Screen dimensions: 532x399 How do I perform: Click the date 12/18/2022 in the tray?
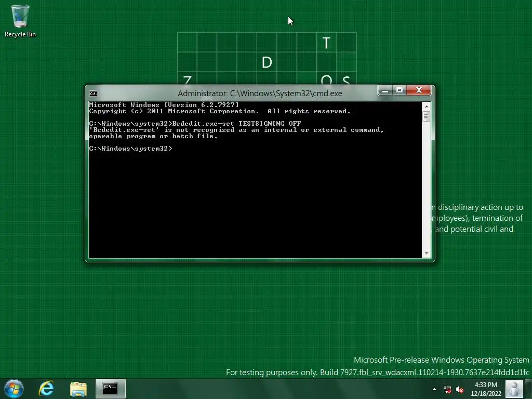click(486, 394)
